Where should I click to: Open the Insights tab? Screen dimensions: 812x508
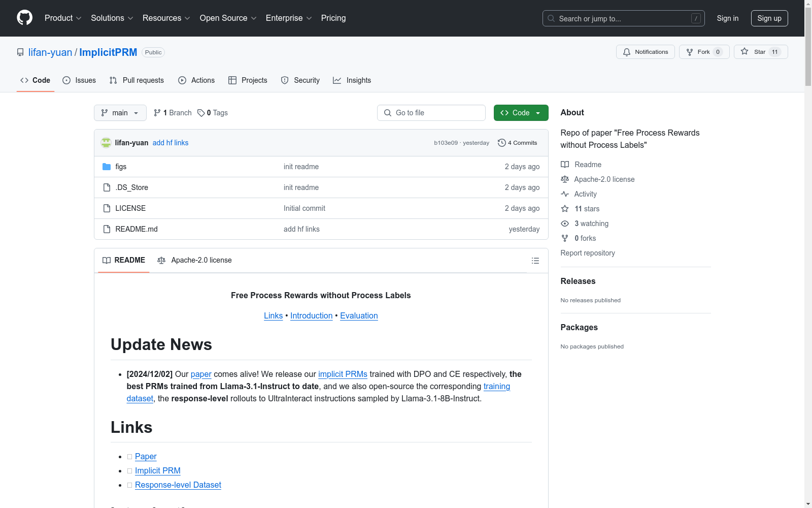pos(352,80)
